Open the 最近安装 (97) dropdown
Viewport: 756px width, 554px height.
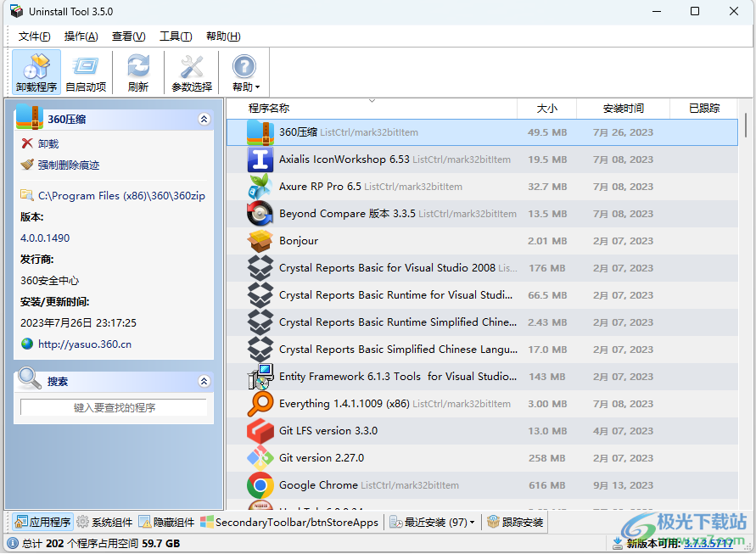pos(432,522)
